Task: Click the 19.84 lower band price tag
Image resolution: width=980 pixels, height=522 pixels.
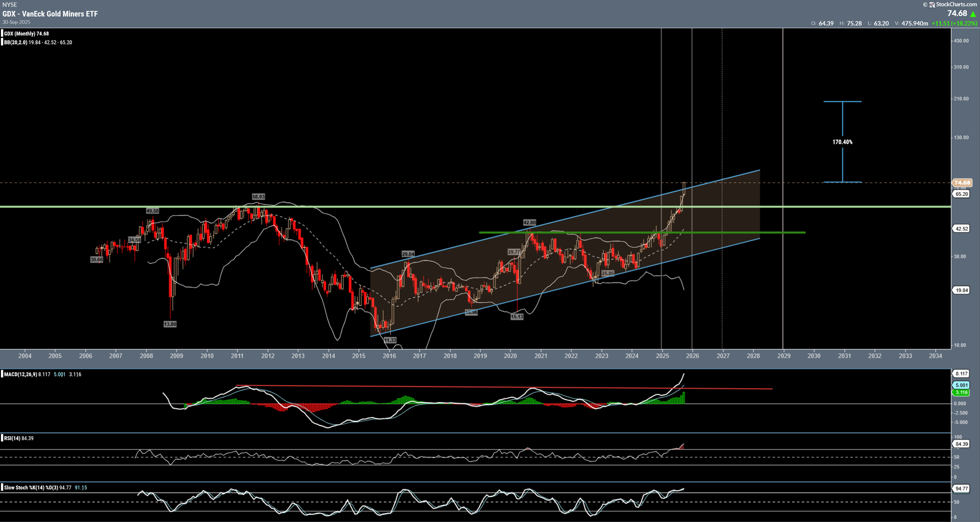Action: click(x=962, y=290)
